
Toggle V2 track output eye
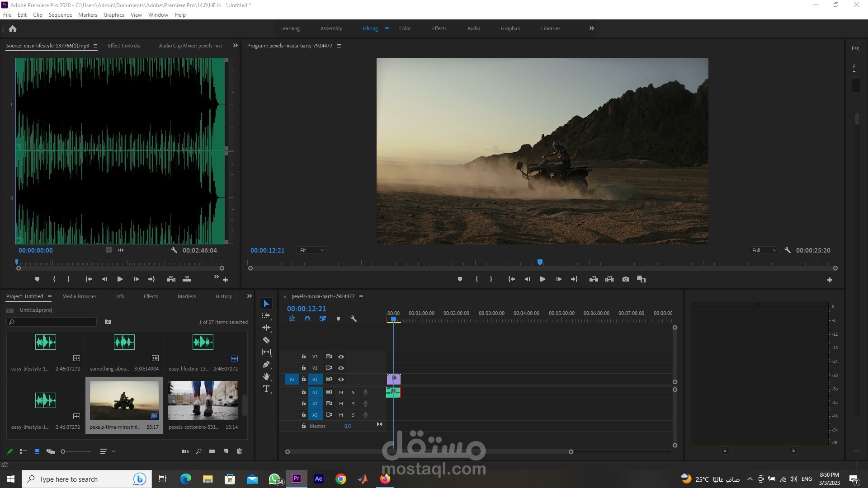[341, 368]
